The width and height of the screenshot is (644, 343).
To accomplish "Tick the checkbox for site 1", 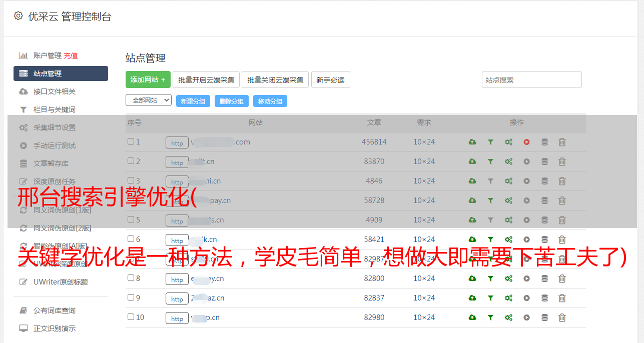I will 131,141.
